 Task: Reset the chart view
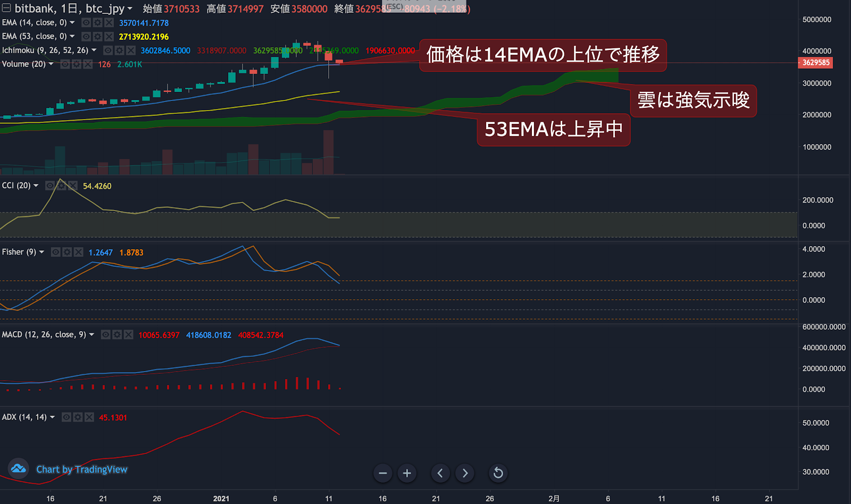click(498, 473)
